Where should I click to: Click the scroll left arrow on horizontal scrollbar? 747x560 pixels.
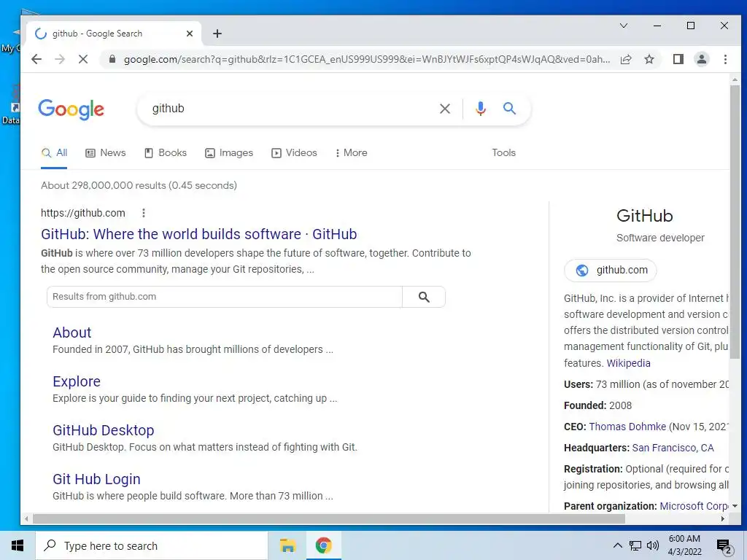tap(27, 518)
